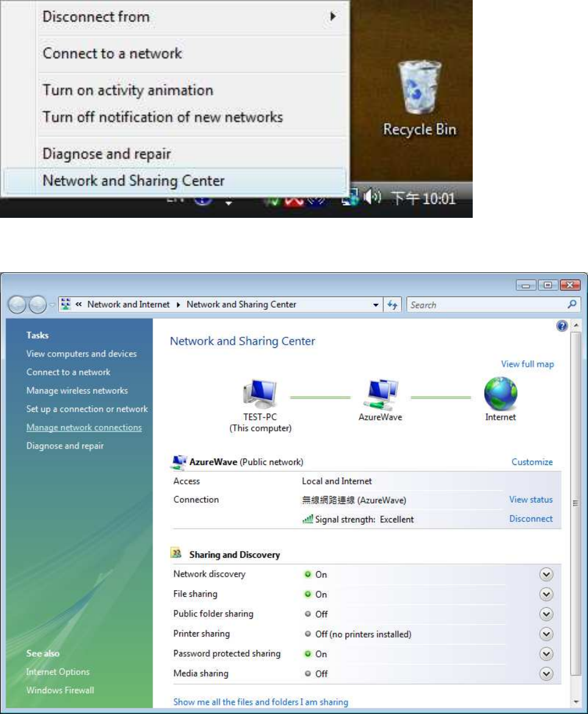Click the scrollbar up arrow

pos(576,325)
